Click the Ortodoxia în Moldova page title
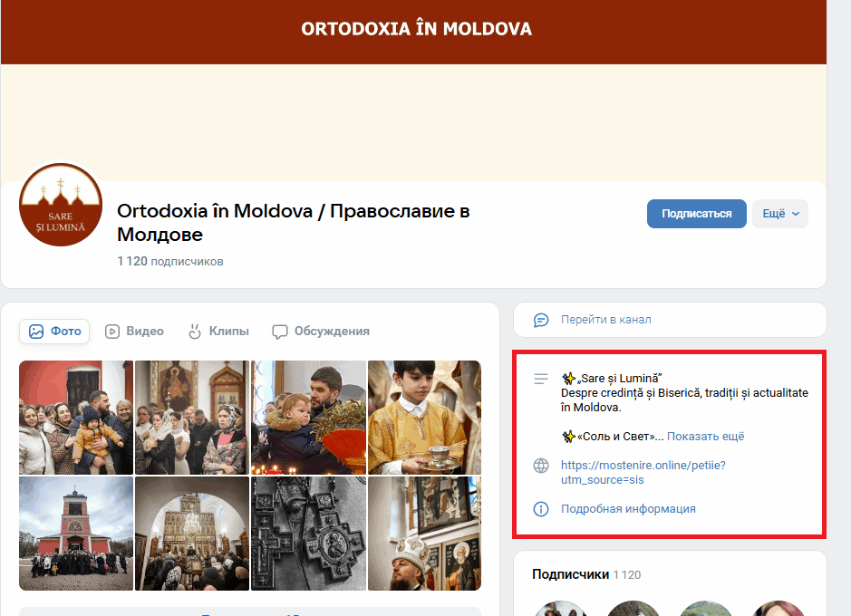The image size is (851, 616). point(293,222)
